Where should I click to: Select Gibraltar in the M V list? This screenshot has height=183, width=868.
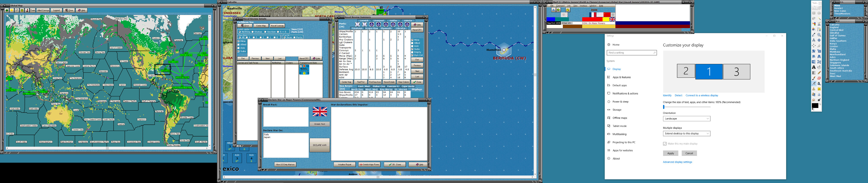point(834,33)
